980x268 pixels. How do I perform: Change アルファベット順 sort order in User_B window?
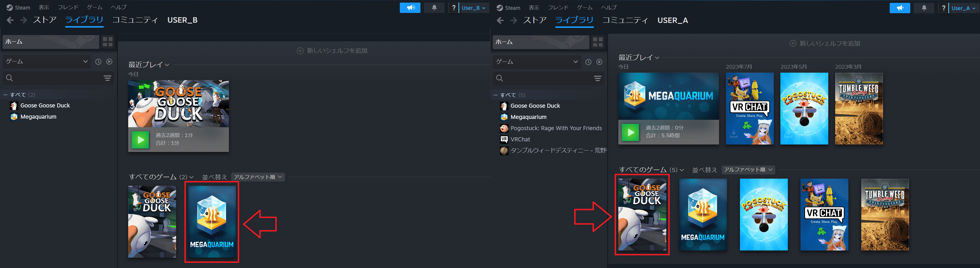click(x=258, y=177)
